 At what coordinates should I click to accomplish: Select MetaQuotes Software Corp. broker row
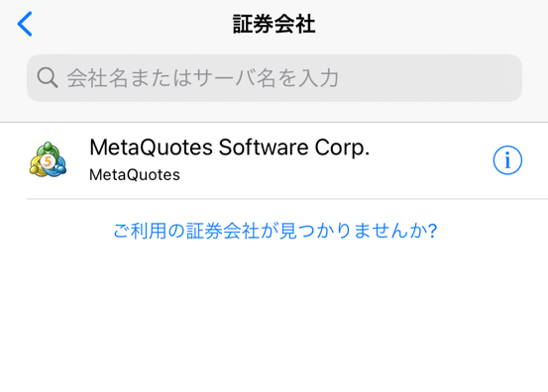[x=274, y=160]
